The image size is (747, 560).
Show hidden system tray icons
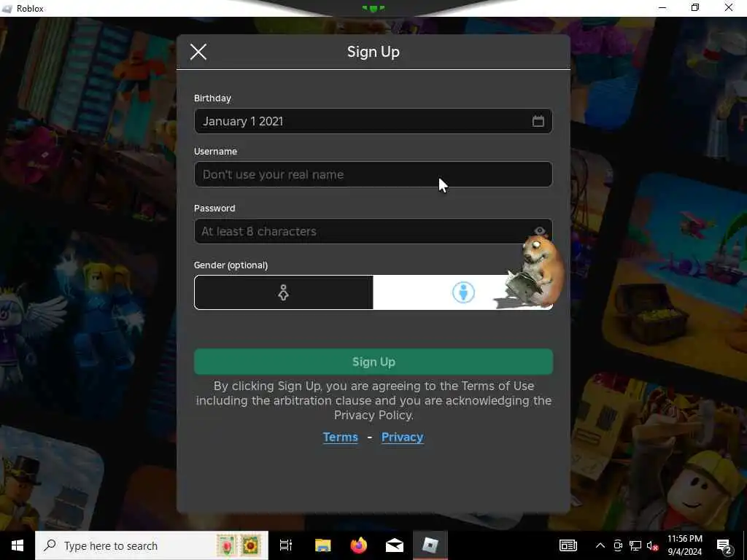point(600,545)
